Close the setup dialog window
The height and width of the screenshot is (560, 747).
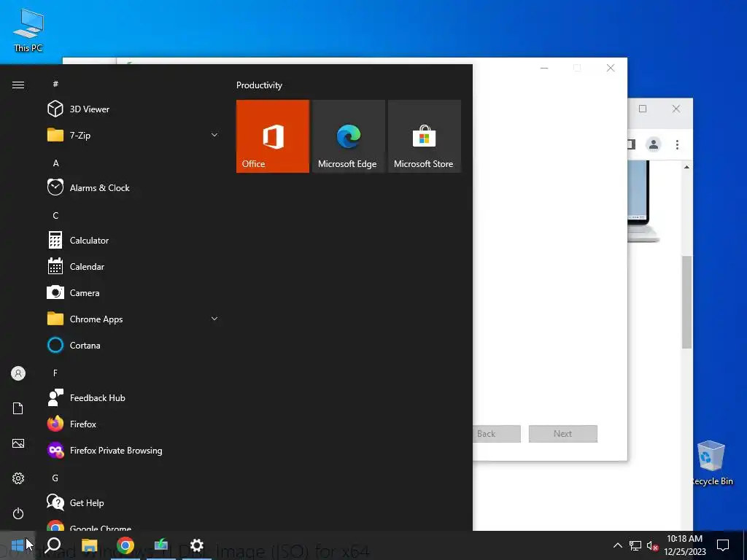[611, 68]
